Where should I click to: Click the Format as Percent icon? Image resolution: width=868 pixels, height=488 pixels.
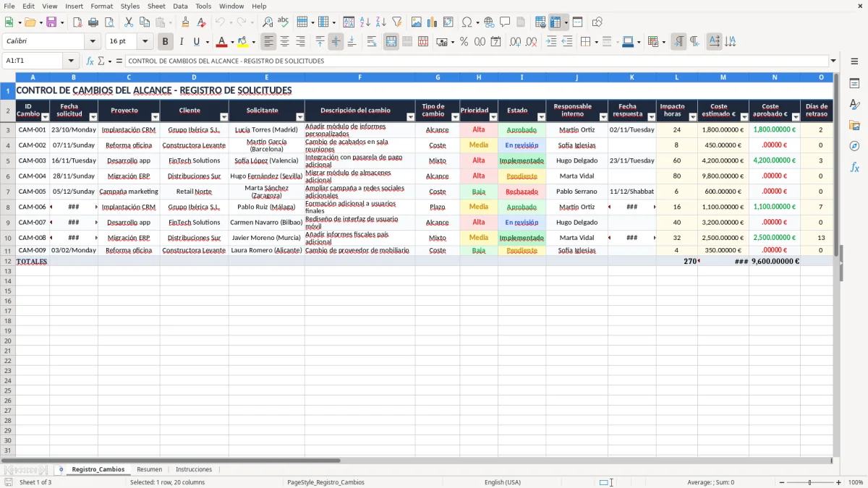coord(464,42)
